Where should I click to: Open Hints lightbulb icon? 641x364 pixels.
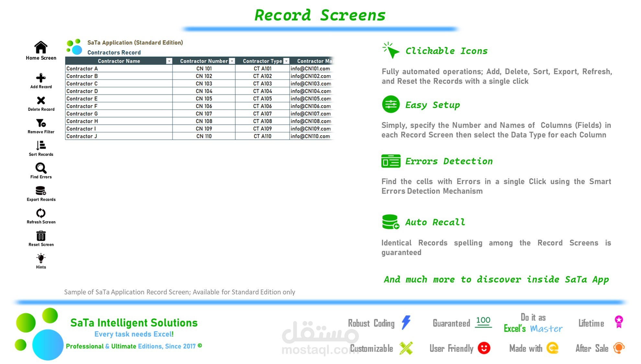(x=41, y=258)
